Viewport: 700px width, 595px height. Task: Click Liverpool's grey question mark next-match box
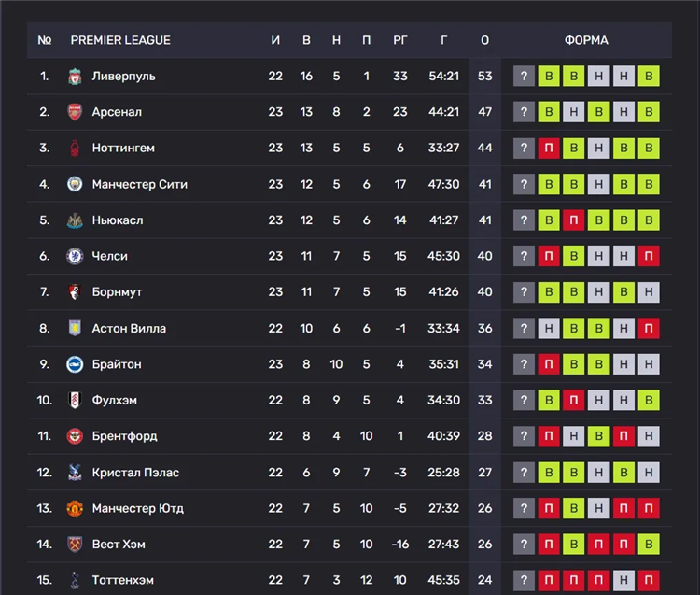pos(525,77)
